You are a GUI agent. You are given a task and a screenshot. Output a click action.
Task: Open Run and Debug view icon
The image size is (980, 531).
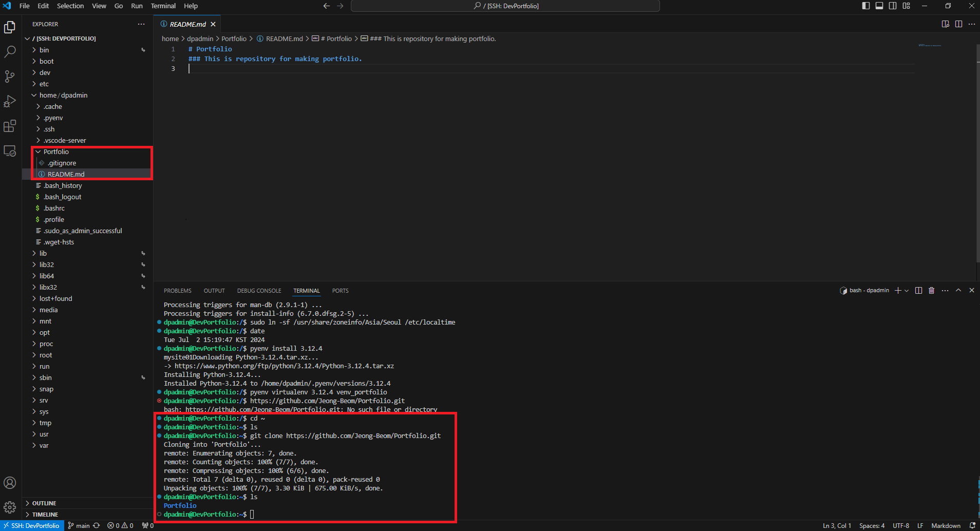coord(10,101)
